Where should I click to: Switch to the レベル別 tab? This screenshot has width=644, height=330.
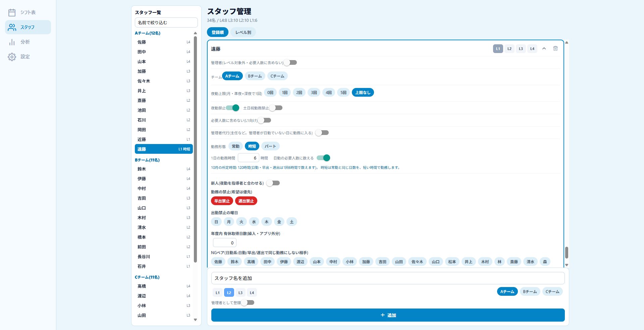pyautogui.click(x=243, y=32)
